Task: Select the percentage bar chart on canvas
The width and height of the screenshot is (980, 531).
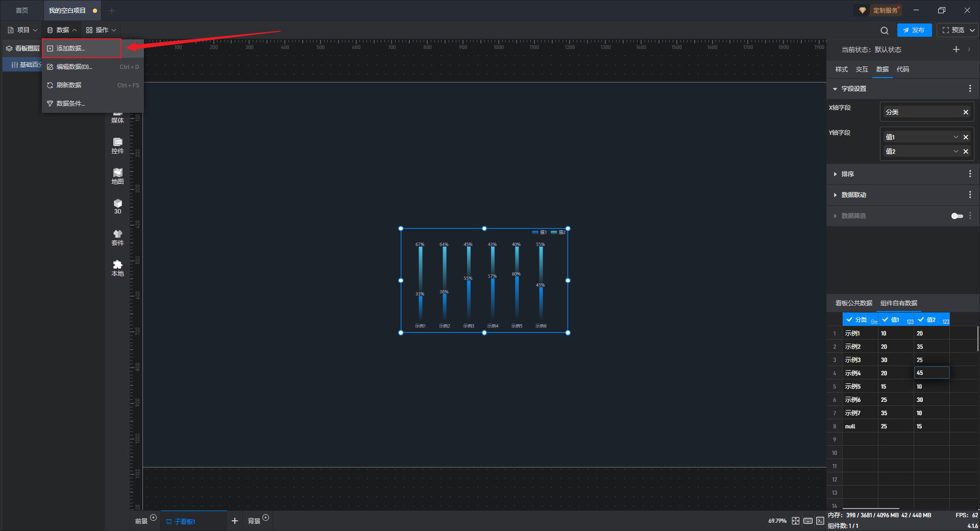Action: tap(484, 281)
